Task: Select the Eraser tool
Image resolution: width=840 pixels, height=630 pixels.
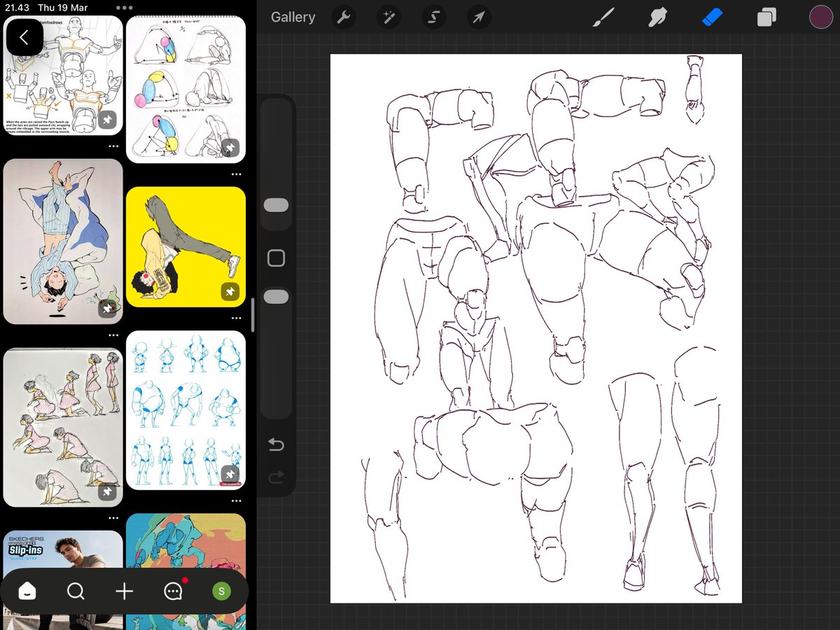Action: click(x=712, y=17)
